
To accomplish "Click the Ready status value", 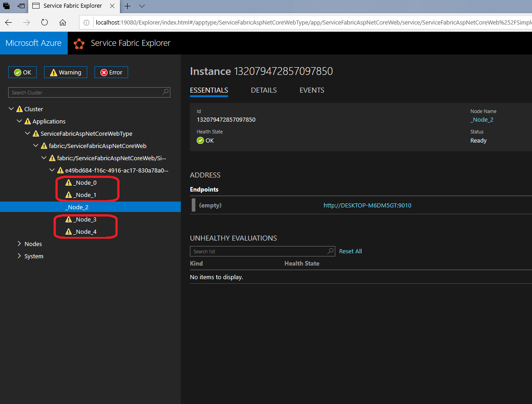I will coord(478,140).
